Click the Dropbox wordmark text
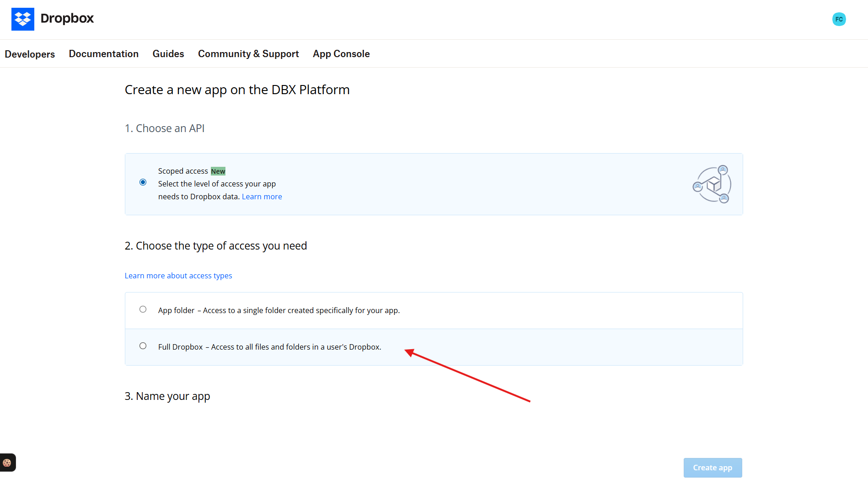Screen dimensions: 868x484 pyautogui.click(x=67, y=18)
